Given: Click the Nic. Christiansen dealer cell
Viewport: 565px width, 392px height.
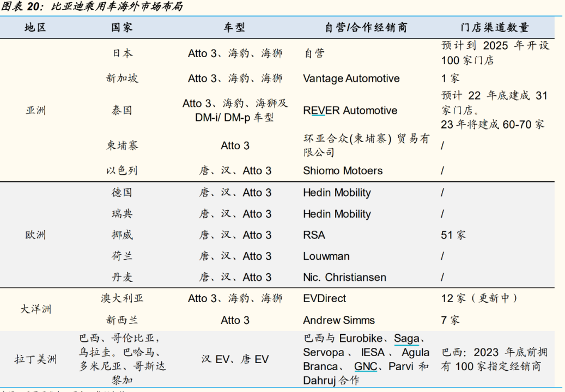Looking at the screenshot, I should [344, 277].
